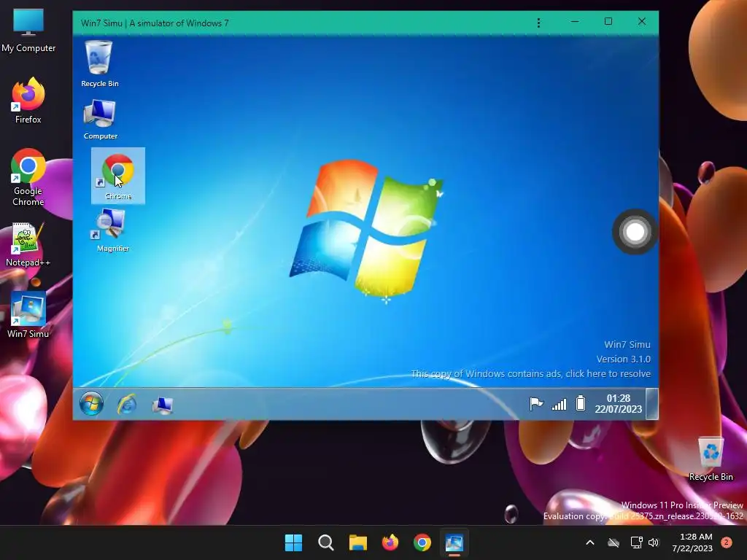The height and width of the screenshot is (560, 747).
Task: Select My Computer icon on host desktop
Action: click(x=28, y=31)
